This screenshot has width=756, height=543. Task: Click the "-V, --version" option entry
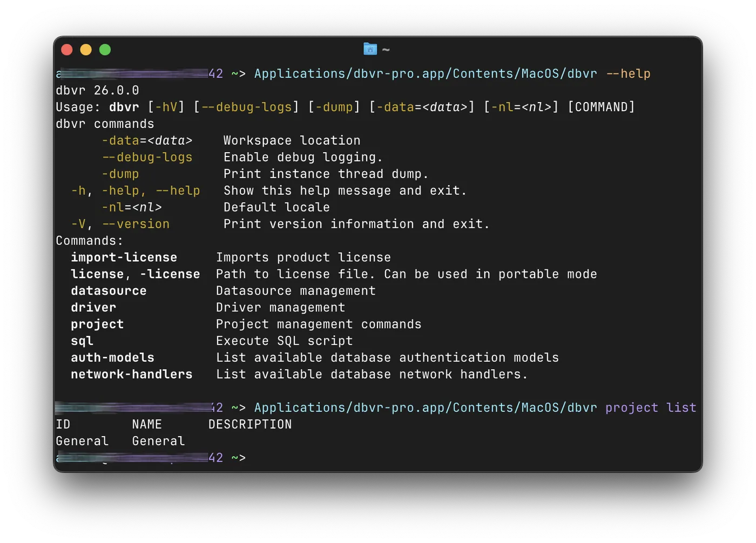[x=120, y=225]
